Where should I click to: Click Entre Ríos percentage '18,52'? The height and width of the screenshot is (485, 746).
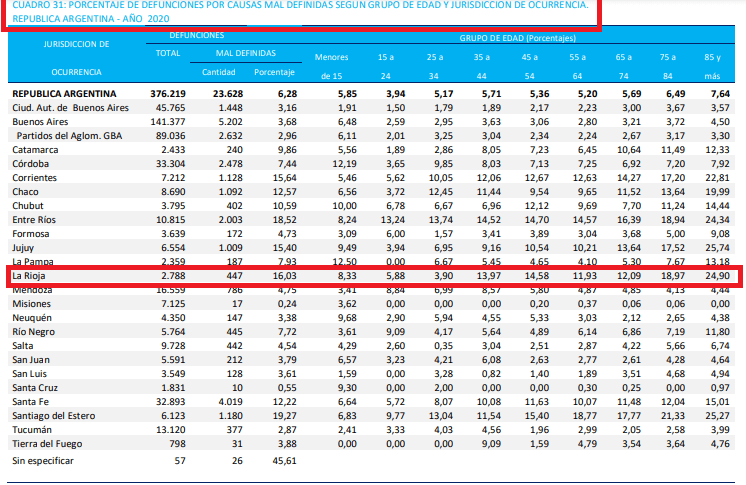[x=285, y=220]
